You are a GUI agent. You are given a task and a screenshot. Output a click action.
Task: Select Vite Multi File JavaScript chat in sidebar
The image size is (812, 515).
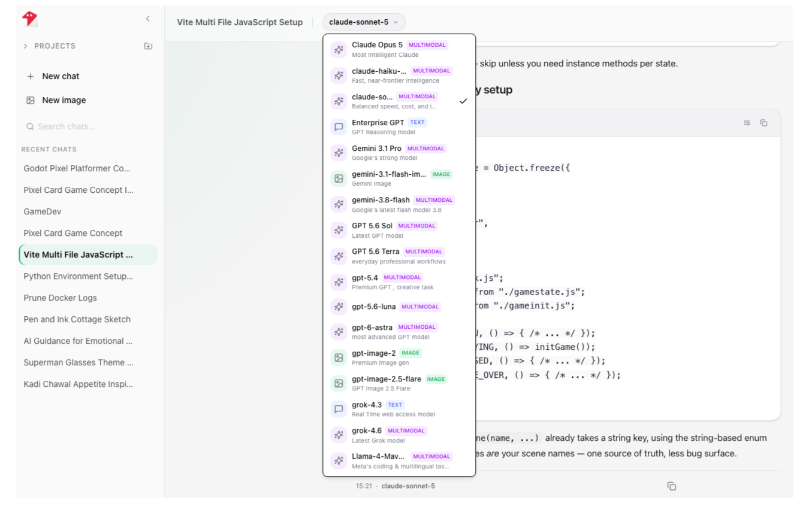pyautogui.click(x=87, y=255)
